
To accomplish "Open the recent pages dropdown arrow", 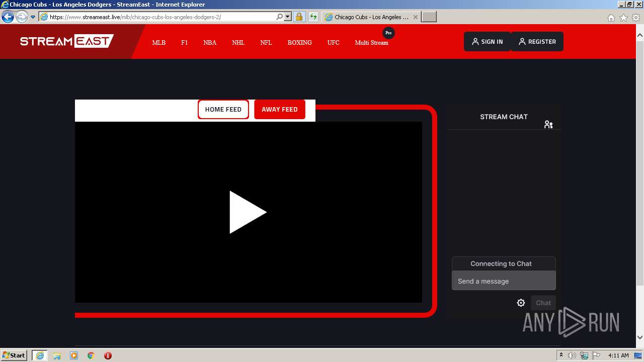I will click(x=33, y=17).
